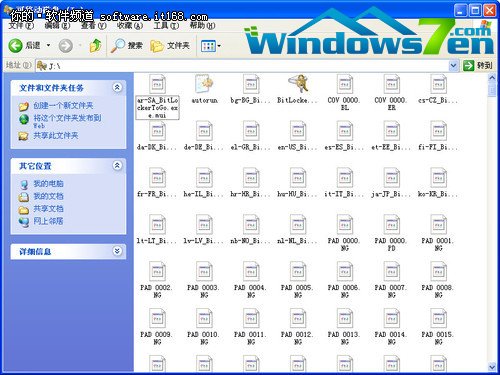The width and height of the screenshot is (500, 375).
Task: Select the PAD 0001.NG file icon
Action: 438,225
